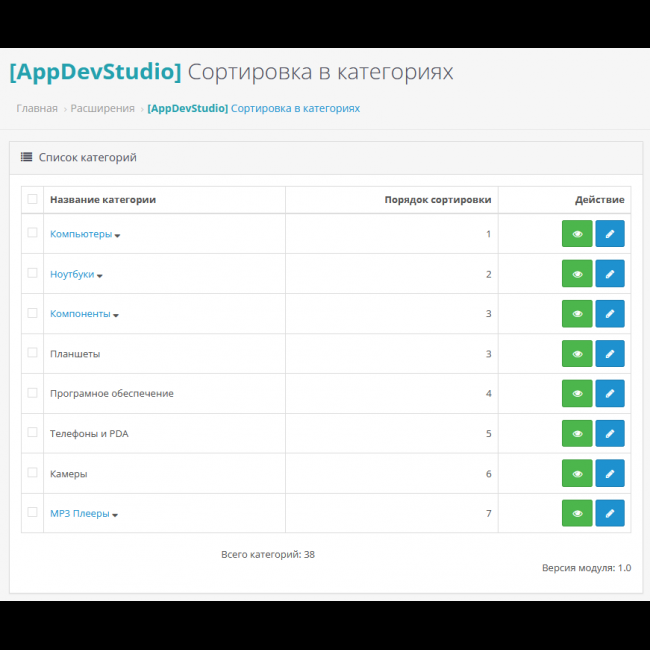The image size is (650, 650).
Task: Edit MP3 Плееры using the pencil icon
Action: click(x=610, y=514)
